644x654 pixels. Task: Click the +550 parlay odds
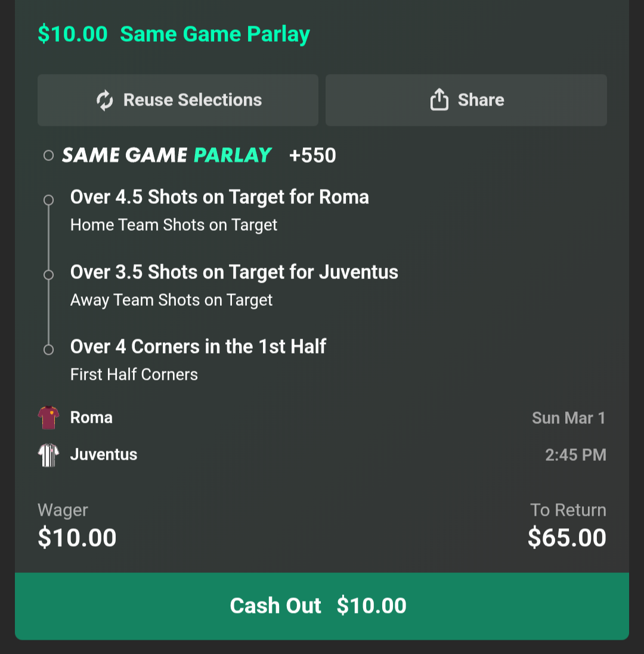tap(312, 156)
